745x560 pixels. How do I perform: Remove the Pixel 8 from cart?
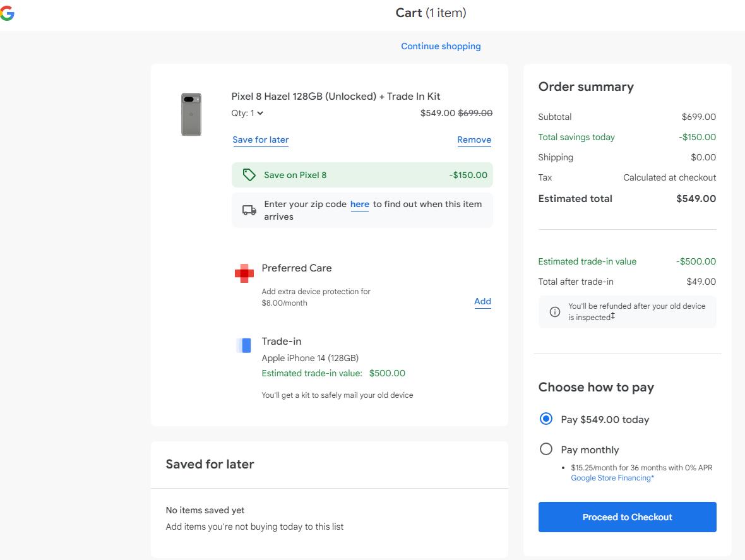click(x=474, y=140)
